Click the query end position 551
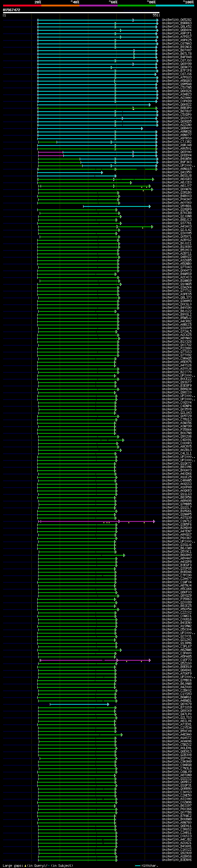The width and height of the screenshot is (197, 868). coord(155,15)
